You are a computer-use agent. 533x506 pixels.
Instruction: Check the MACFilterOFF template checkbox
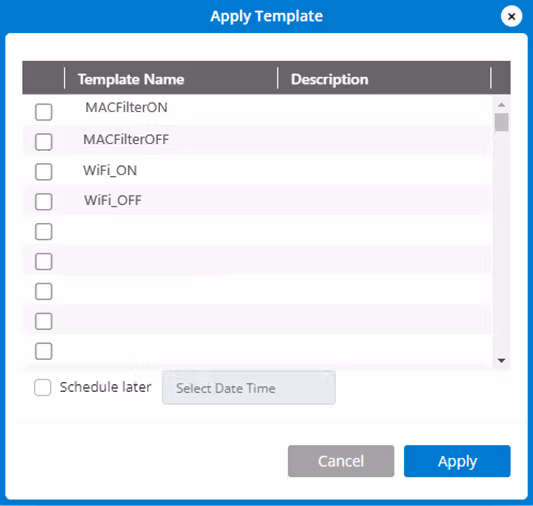pyautogui.click(x=44, y=142)
